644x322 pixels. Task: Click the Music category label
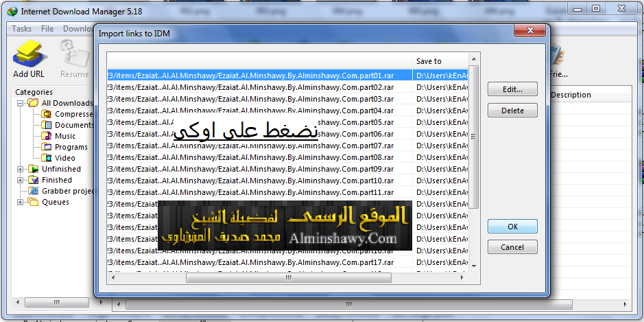pos(65,136)
